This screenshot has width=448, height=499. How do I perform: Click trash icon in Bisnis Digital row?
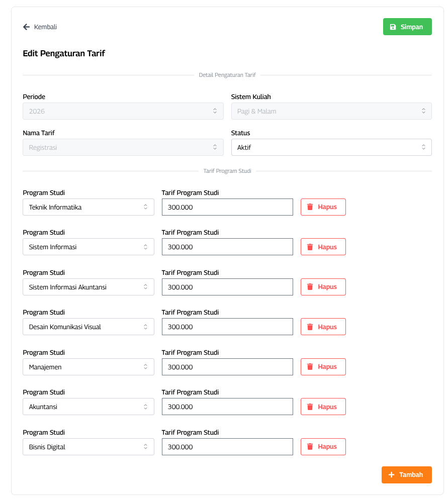point(310,447)
